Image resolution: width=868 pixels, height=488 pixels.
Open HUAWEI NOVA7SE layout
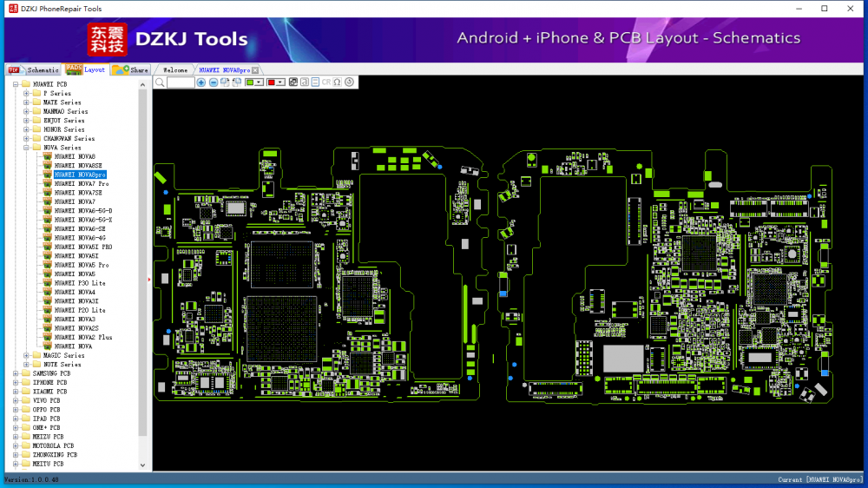(x=78, y=193)
